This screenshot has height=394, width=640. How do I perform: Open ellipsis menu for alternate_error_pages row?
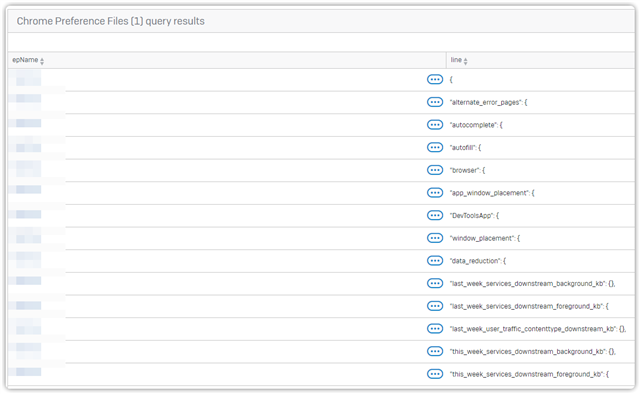(x=435, y=102)
